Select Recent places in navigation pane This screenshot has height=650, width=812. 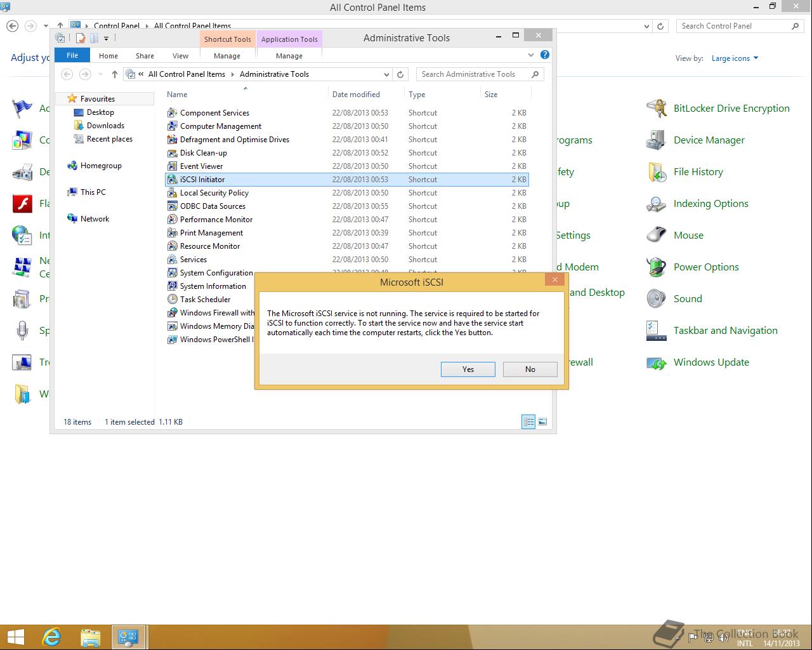click(x=109, y=138)
